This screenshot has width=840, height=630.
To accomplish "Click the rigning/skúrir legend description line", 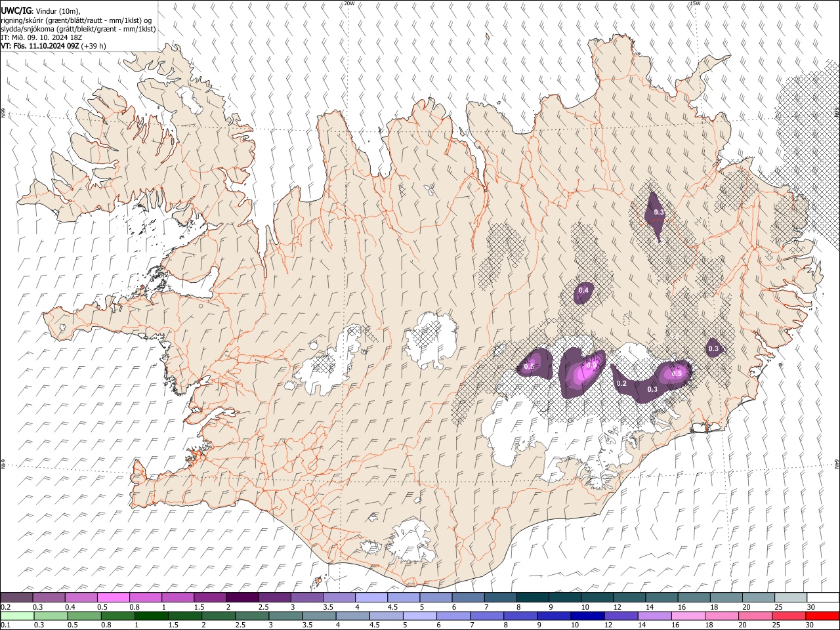I will click(76, 20).
